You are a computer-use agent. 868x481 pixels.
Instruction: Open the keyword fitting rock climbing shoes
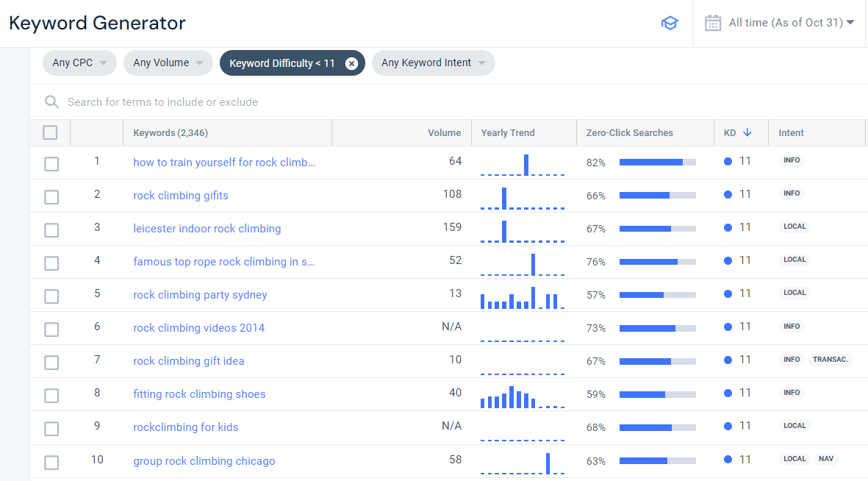[199, 393]
